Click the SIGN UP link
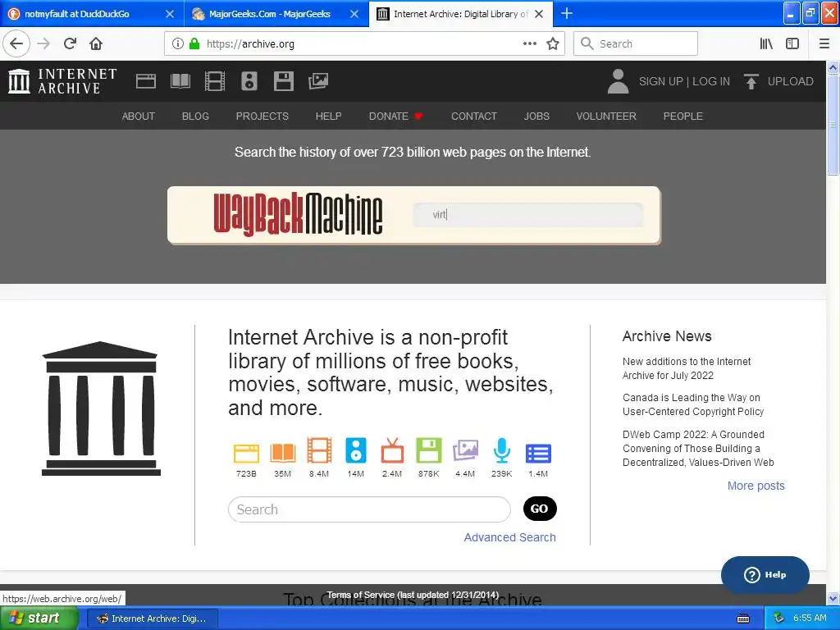The height and width of the screenshot is (630, 840). [660, 81]
